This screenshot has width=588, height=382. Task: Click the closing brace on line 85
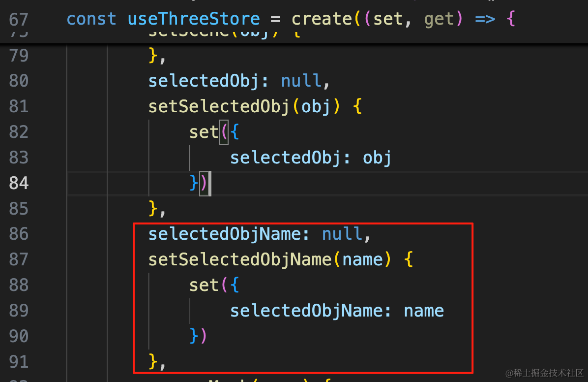tap(153, 208)
